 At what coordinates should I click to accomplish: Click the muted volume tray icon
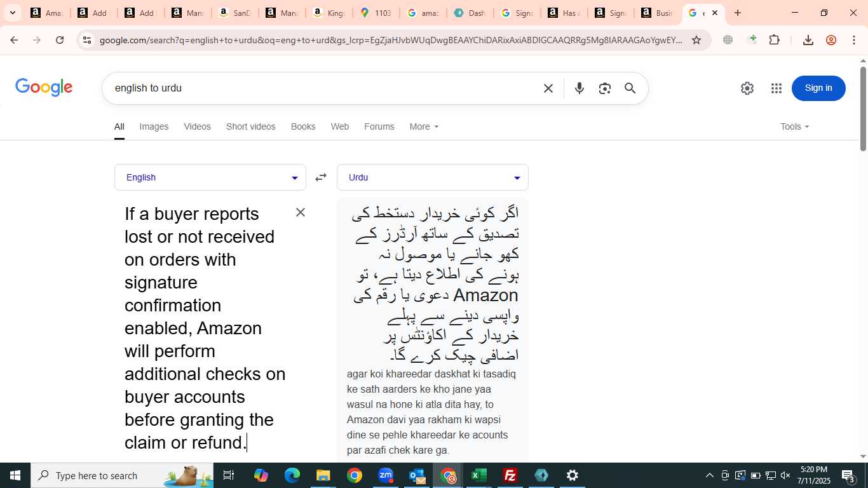coord(785,475)
